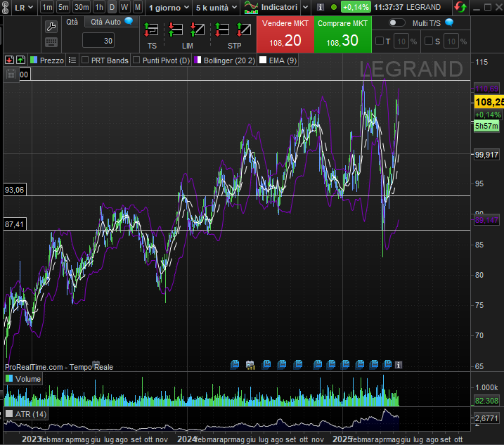Select the 93,06 horizontal line label
The image size is (504, 445).
point(15,190)
